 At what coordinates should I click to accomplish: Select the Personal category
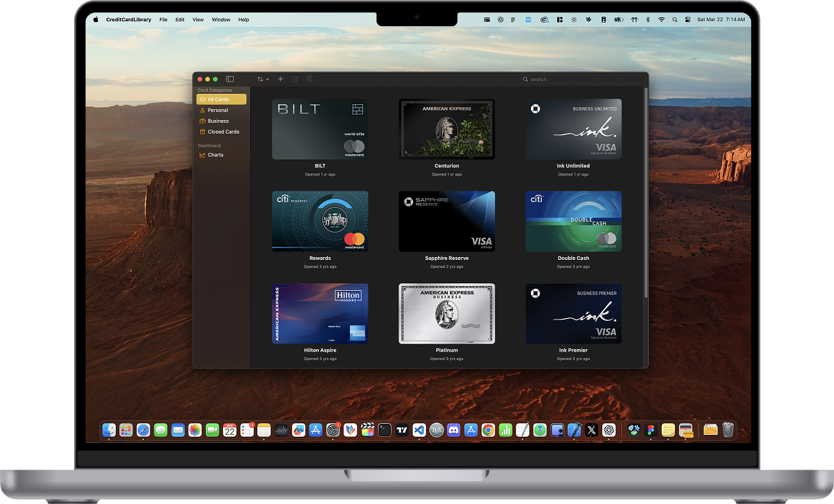pyautogui.click(x=221, y=110)
